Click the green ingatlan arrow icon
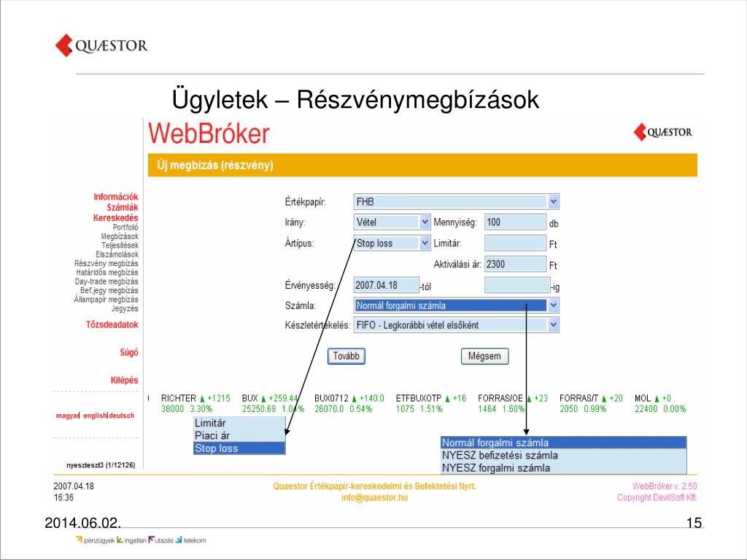Screen dimensions: 747x560 pyautogui.click(x=120, y=540)
